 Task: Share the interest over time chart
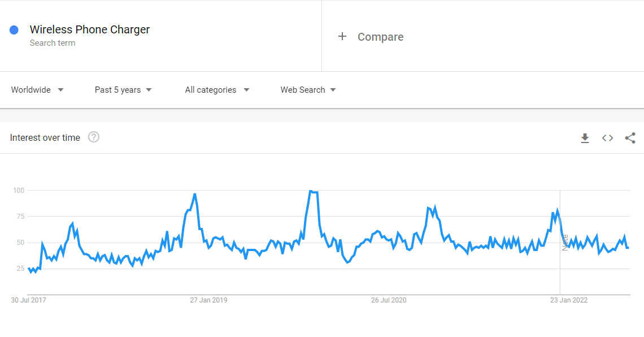pyautogui.click(x=630, y=138)
